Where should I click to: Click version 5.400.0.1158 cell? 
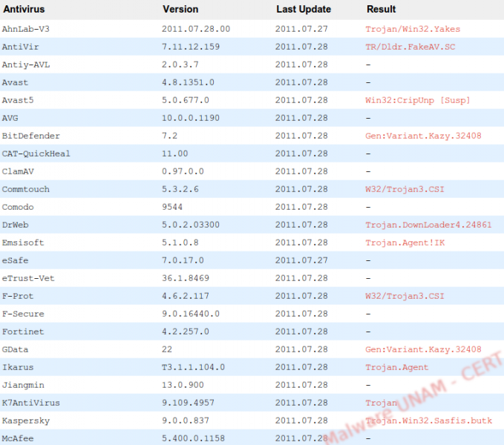tap(193, 438)
